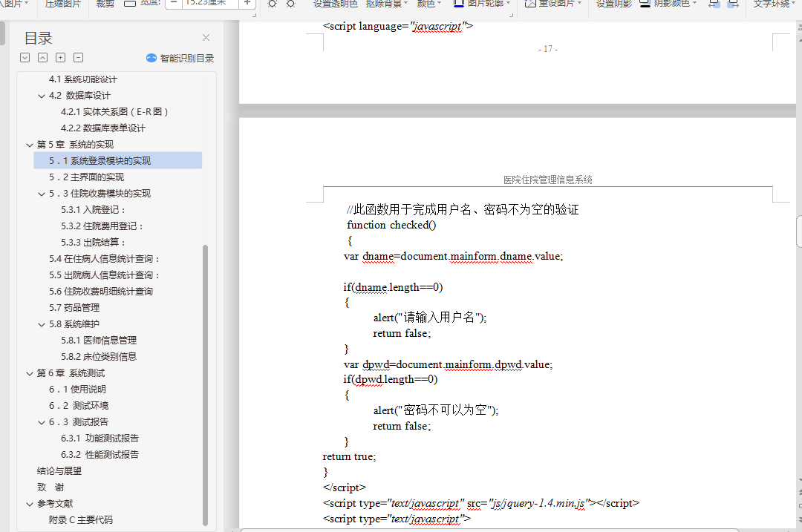Close the 目录 navigation pane
Screen dimensions: 802x532
[x=206, y=38]
